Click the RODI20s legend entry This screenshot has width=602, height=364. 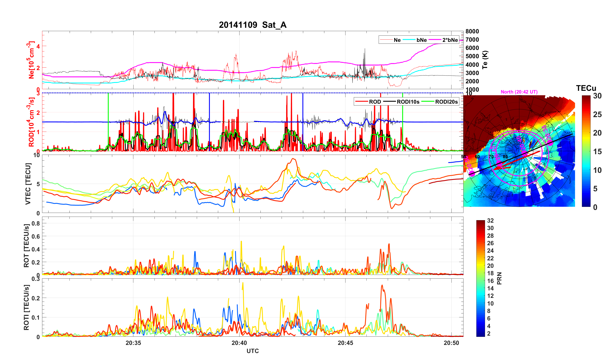click(x=440, y=102)
